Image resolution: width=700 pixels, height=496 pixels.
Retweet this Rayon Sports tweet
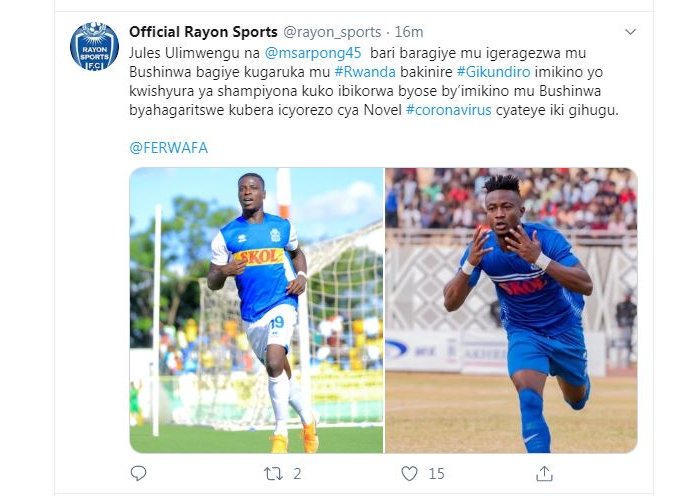[x=273, y=474]
